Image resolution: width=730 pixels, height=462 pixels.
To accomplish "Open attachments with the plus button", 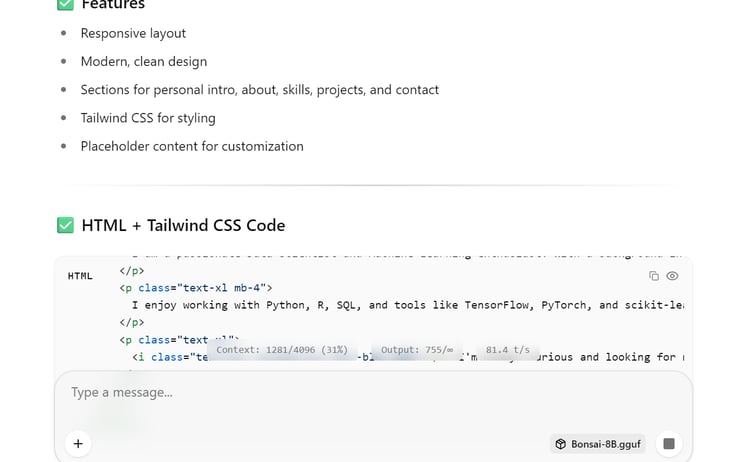I will pyautogui.click(x=78, y=443).
